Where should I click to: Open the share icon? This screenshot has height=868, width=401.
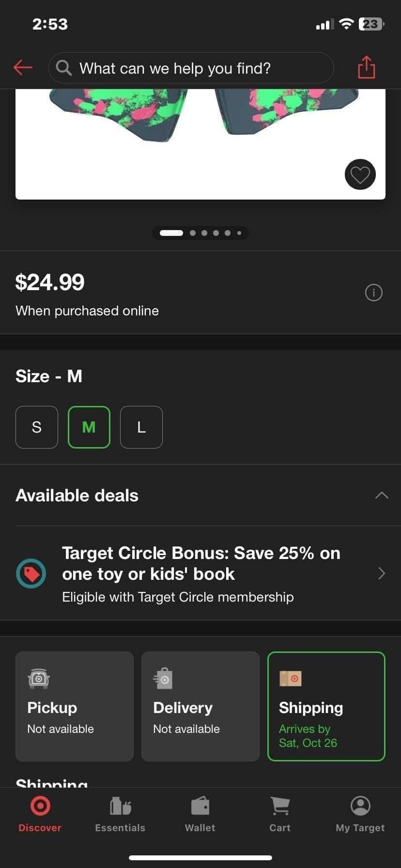click(367, 67)
